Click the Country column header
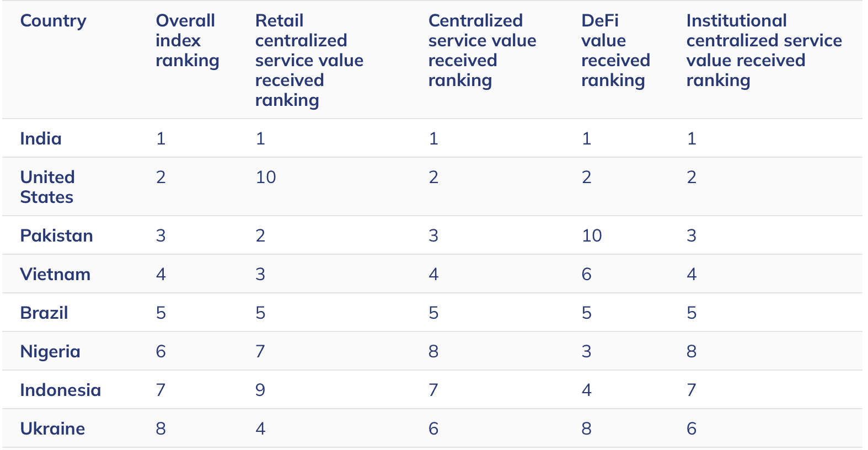 tap(53, 21)
